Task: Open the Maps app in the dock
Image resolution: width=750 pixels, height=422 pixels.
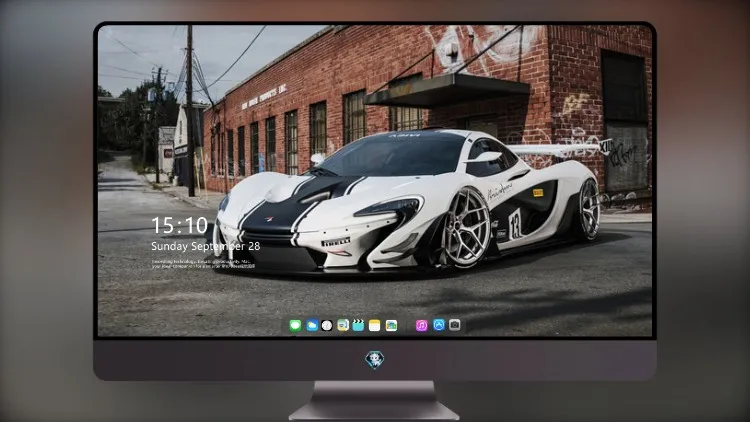Action: click(343, 325)
